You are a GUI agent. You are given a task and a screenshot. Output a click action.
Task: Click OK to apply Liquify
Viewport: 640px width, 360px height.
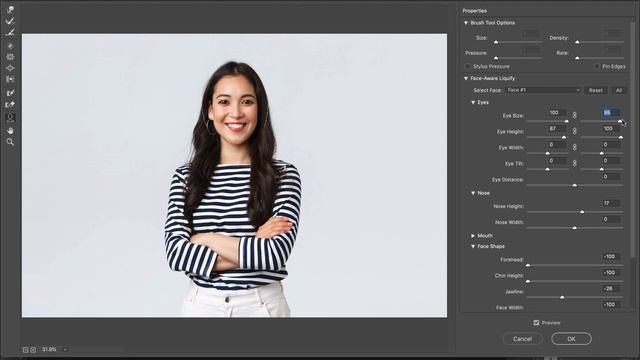point(571,339)
